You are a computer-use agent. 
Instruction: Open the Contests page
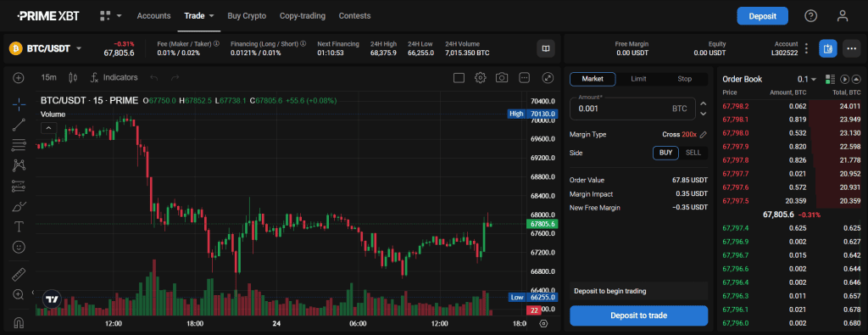[x=354, y=16]
